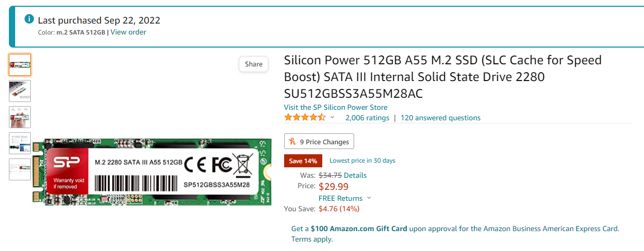
Task: Select the SP Toolbox Software thumbnail
Action: click(20, 143)
